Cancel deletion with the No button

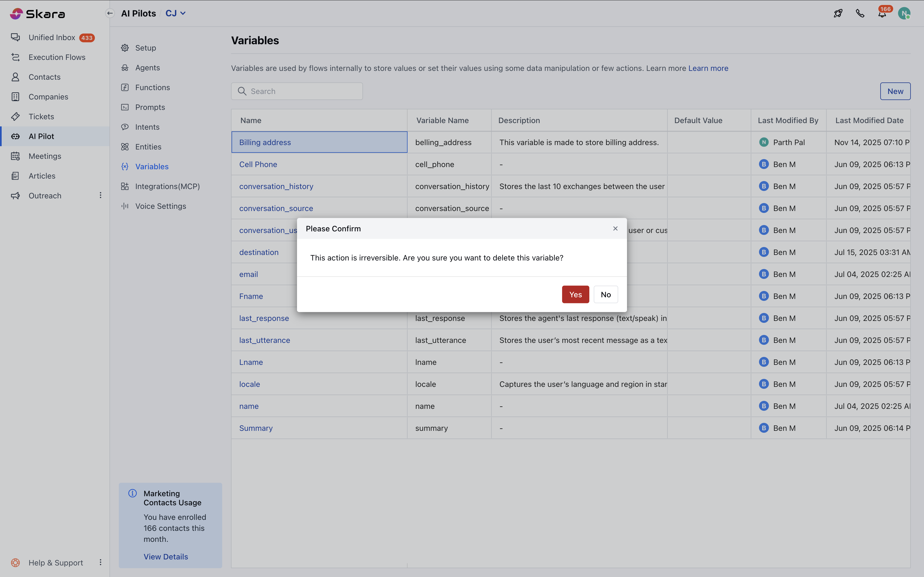point(606,294)
